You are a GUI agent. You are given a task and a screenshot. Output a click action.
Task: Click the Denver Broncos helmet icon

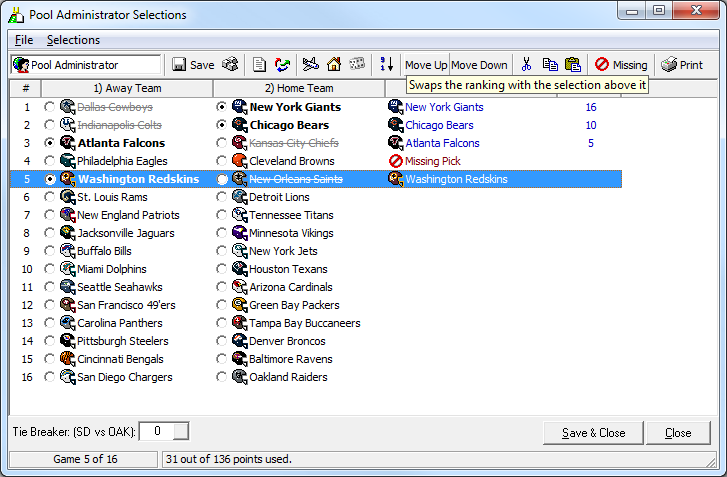240,341
